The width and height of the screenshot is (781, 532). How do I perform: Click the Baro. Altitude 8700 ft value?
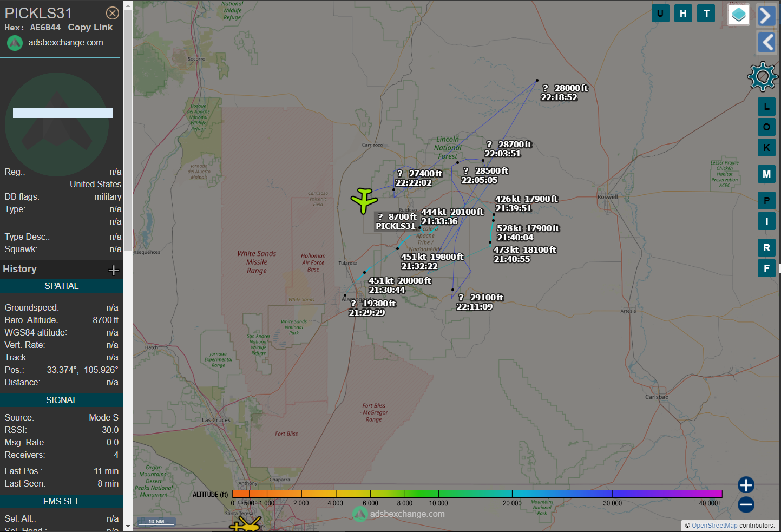point(106,320)
